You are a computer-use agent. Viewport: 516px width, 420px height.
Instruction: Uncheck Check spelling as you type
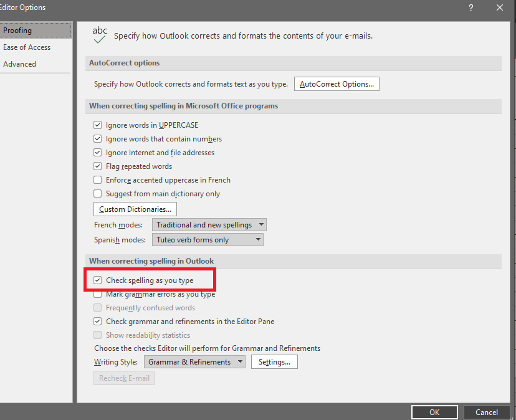coord(97,280)
